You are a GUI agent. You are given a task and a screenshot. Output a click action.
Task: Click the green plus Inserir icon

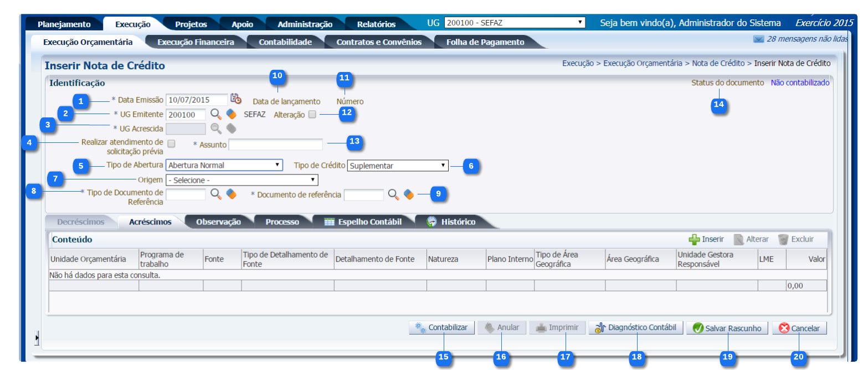tap(694, 239)
